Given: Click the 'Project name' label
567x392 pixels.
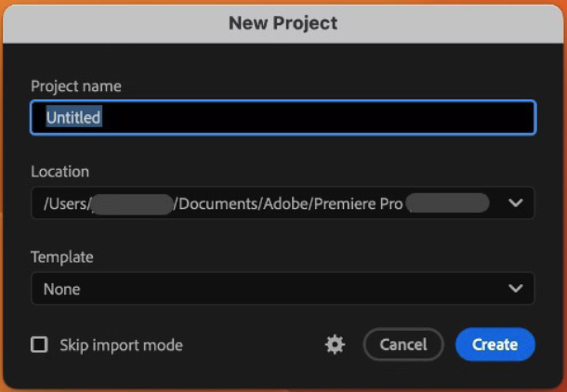Looking at the screenshot, I should 76,86.
